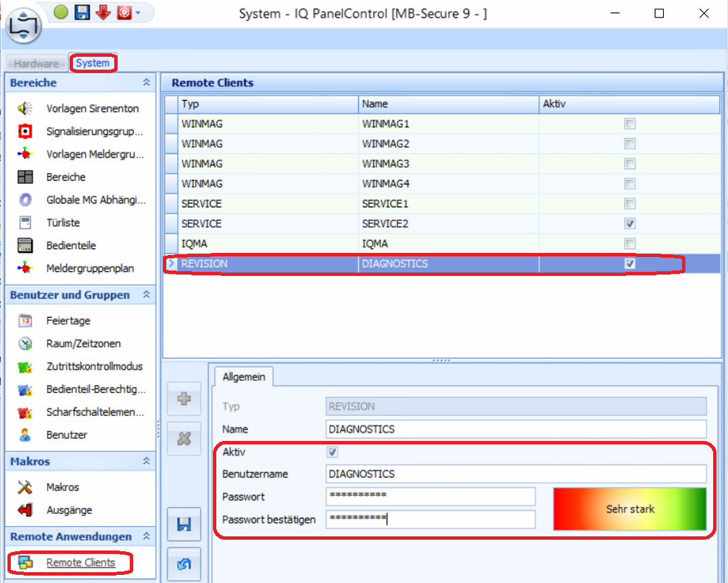Click the X button to delete the remote client
728x583 pixels.
(184, 438)
